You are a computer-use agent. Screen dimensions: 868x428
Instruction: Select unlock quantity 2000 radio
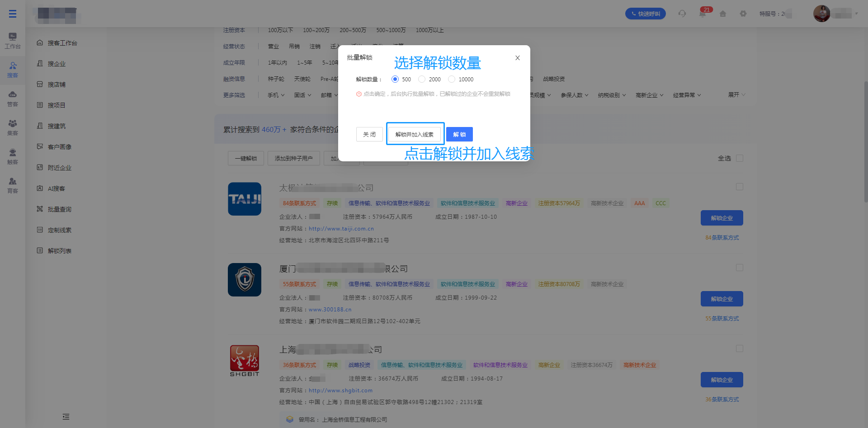(x=422, y=79)
